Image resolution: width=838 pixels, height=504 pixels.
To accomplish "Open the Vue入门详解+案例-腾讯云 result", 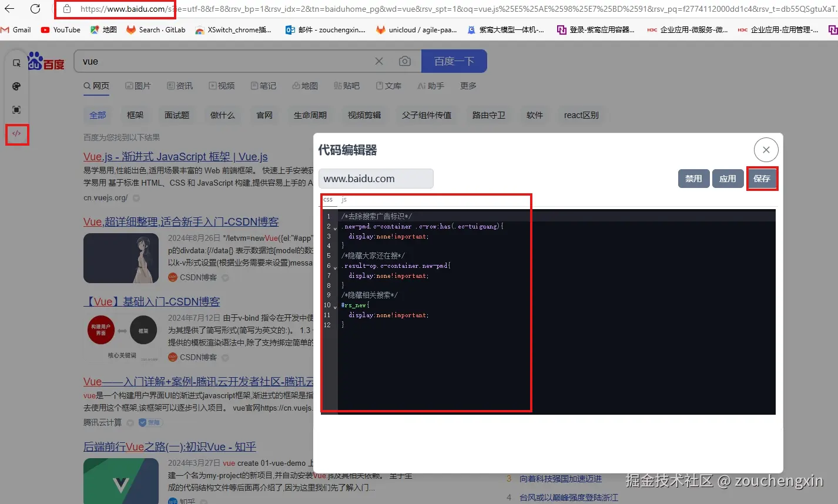I will click(x=199, y=382).
